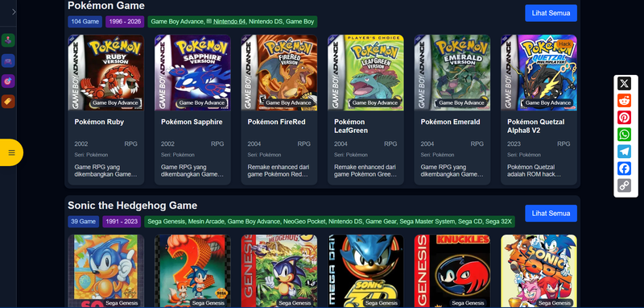644x308 pixels.
Task: Share page via WhatsApp
Action: (x=625, y=135)
